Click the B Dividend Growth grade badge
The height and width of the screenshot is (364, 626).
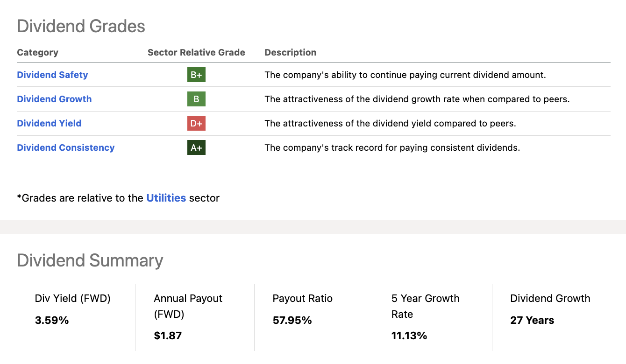click(196, 99)
